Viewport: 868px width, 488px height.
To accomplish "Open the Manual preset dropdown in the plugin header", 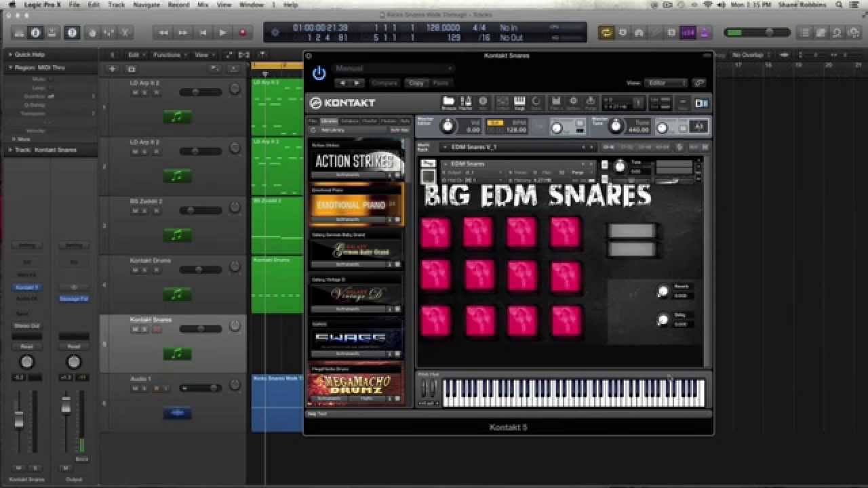I will point(393,68).
